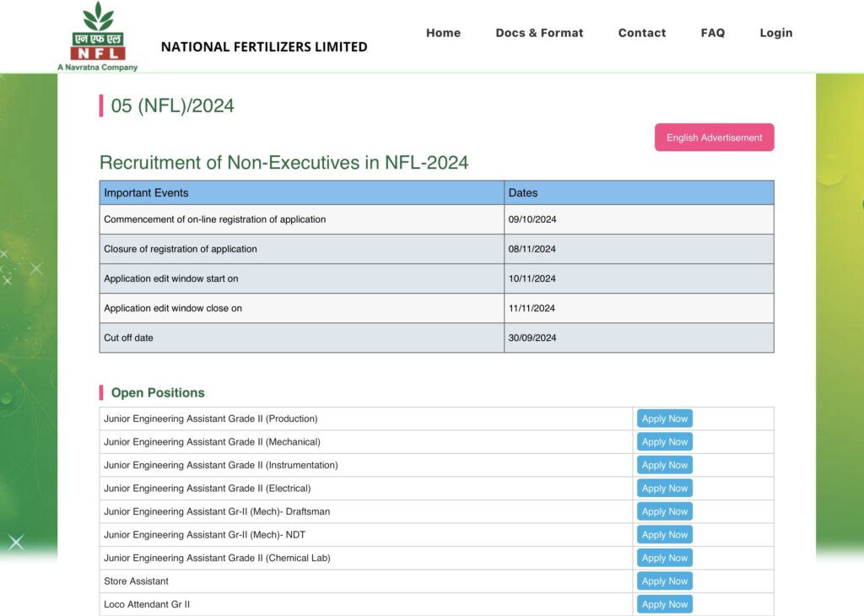Select the Store Assistant position text
The height and width of the screenshot is (616, 864).
click(x=136, y=581)
